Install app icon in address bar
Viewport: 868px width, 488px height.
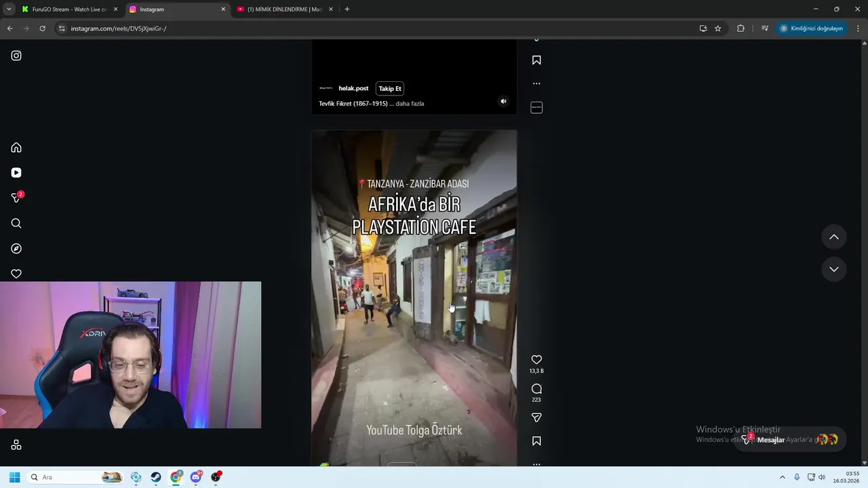click(x=703, y=28)
